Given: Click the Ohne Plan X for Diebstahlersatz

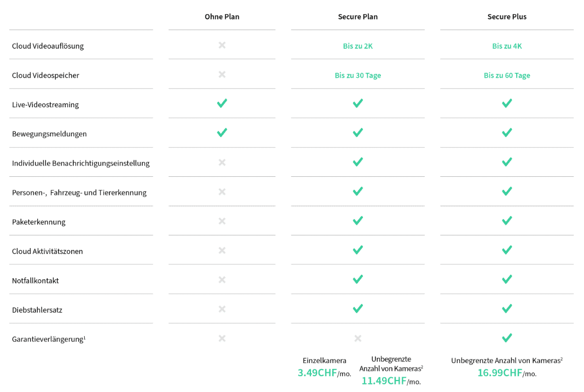Looking at the screenshot, I should pos(222,309).
